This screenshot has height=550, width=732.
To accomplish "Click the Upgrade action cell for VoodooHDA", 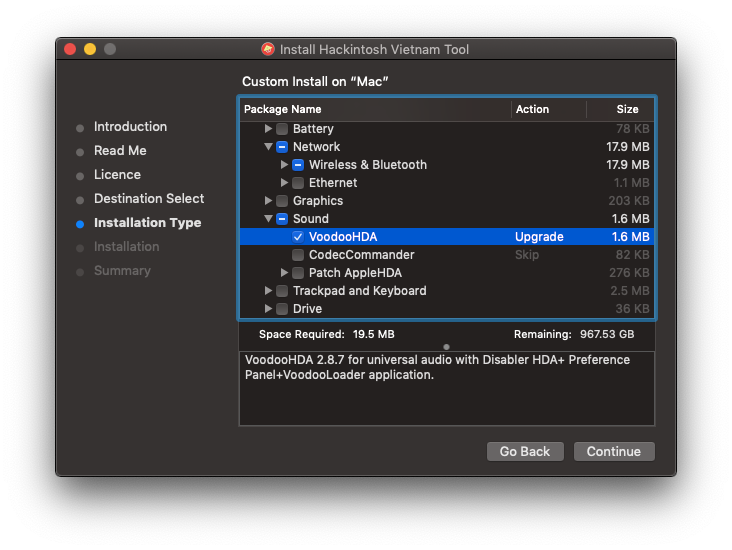I will (x=539, y=237).
